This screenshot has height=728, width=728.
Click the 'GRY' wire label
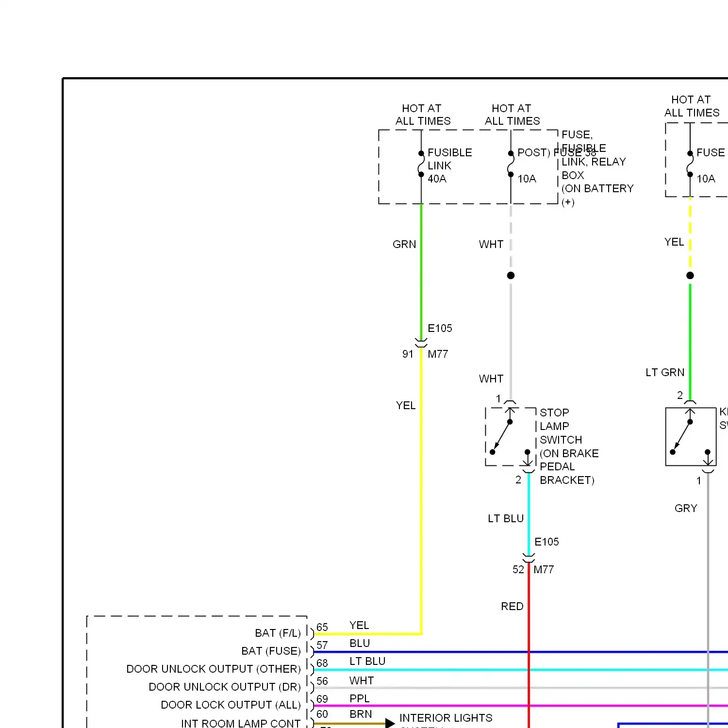686,508
